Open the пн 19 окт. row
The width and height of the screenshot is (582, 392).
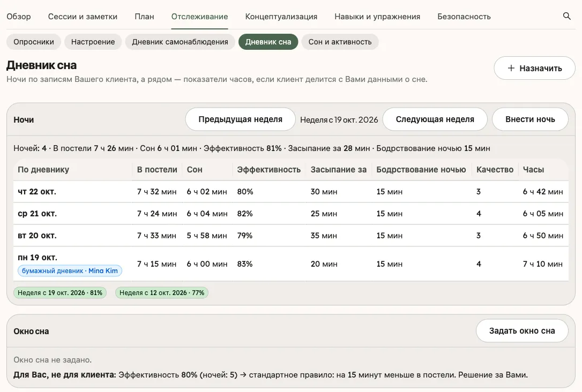point(290,263)
